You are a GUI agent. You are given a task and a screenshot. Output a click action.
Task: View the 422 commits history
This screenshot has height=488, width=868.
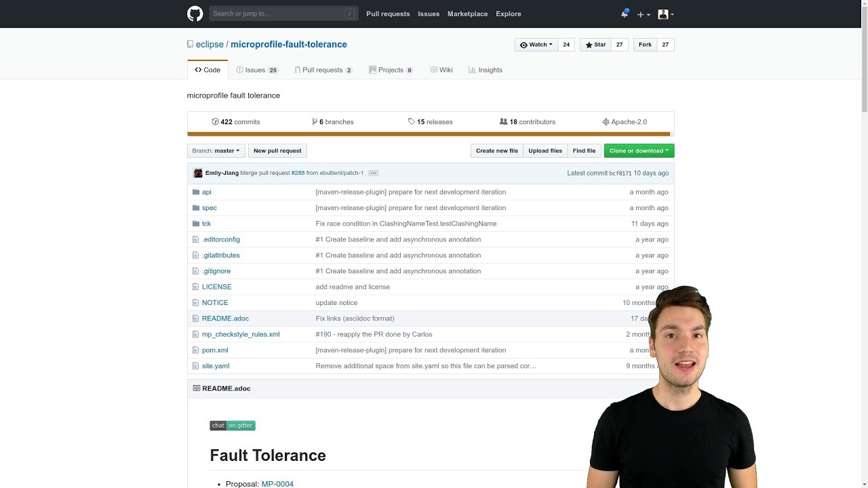tap(236, 122)
